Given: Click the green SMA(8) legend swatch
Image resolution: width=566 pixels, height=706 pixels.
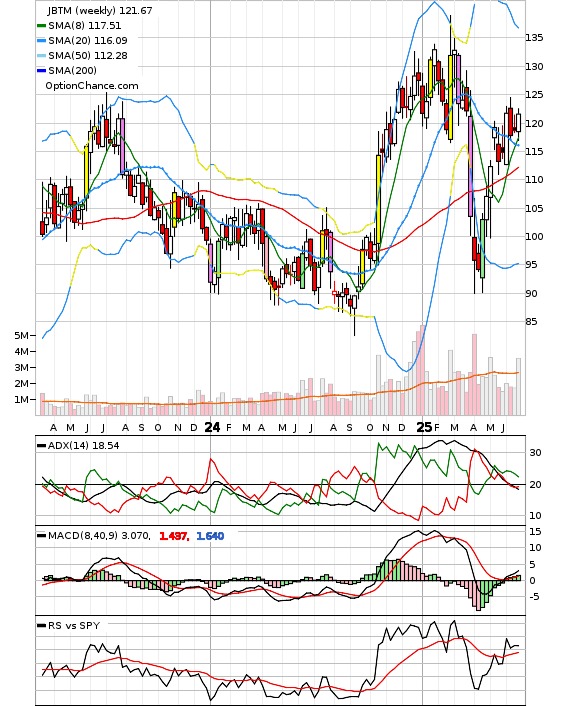Looking at the screenshot, I should pos(41,26).
